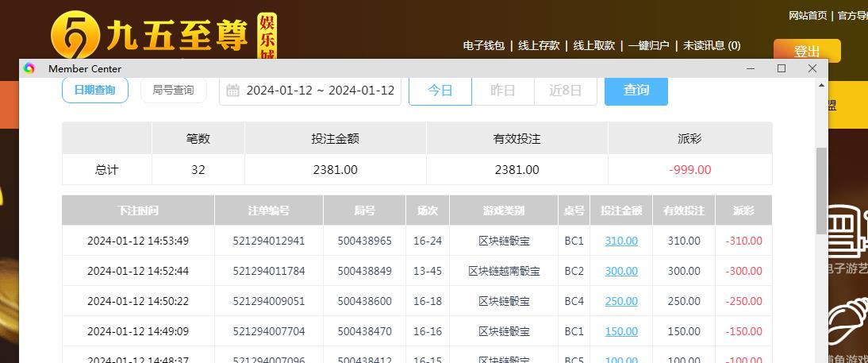Go to 网站首页 link at top right
This screenshot has height=363, width=868.
(x=808, y=16)
